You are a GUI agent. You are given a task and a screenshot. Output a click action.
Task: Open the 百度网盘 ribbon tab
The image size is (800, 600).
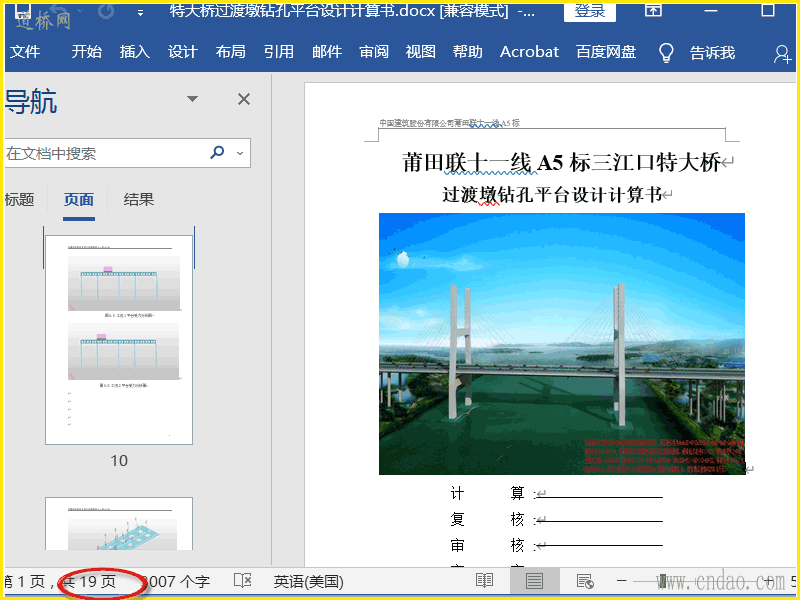coord(606,52)
